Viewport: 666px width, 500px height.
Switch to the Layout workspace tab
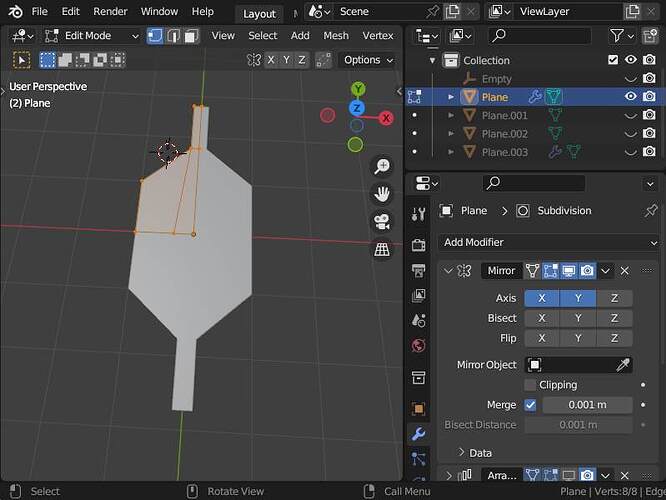coord(259,14)
